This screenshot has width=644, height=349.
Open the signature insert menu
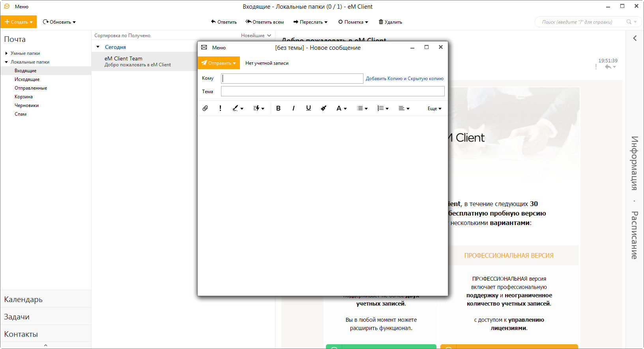pos(238,108)
